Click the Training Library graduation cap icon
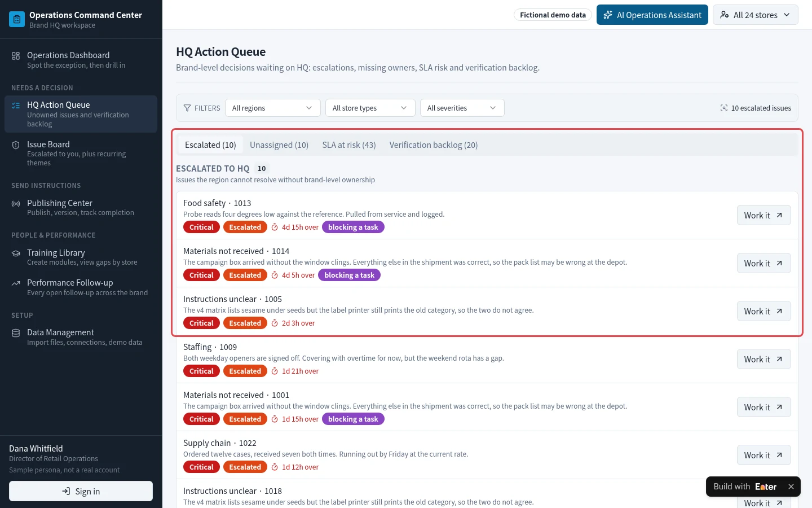 click(16, 253)
